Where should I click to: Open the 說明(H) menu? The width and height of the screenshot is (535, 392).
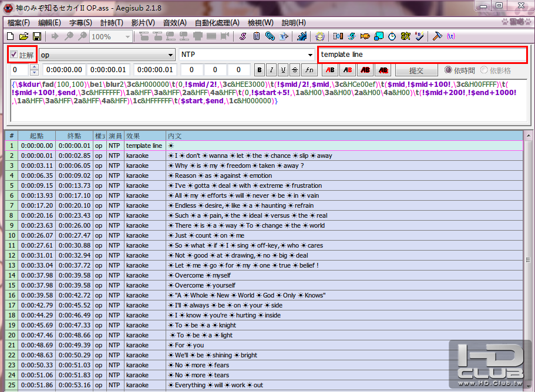coord(294,23)
